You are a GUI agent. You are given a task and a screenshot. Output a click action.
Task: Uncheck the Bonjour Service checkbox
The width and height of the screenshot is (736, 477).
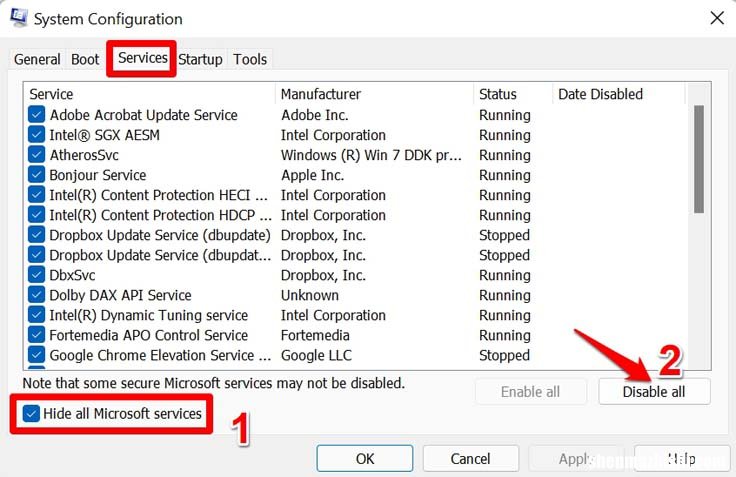pos(37,175)
